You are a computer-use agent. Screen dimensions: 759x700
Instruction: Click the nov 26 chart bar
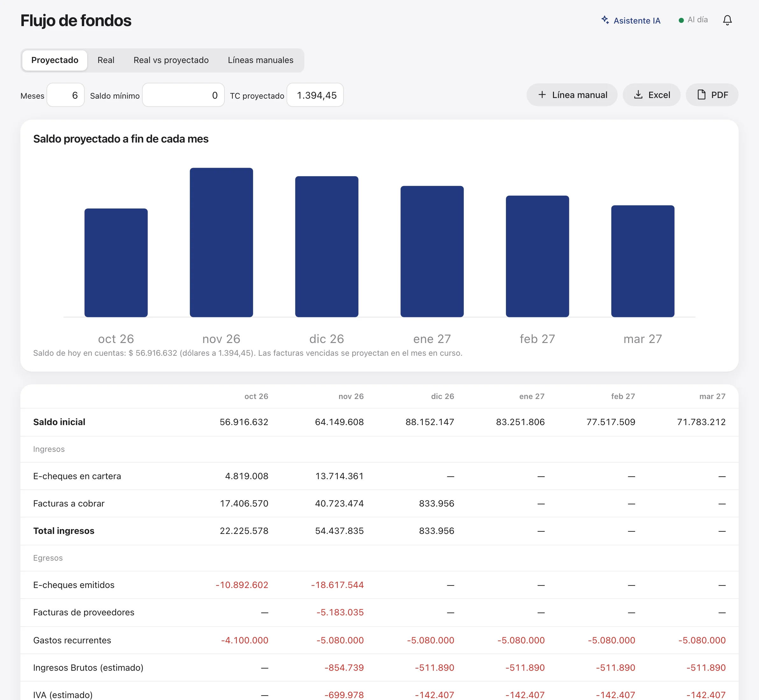(x=221, y=242)
